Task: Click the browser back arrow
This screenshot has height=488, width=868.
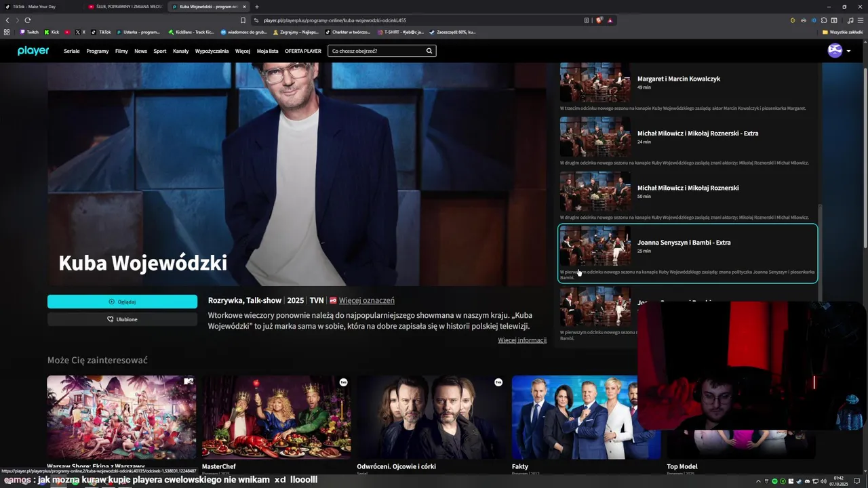Action: (7, 20)
